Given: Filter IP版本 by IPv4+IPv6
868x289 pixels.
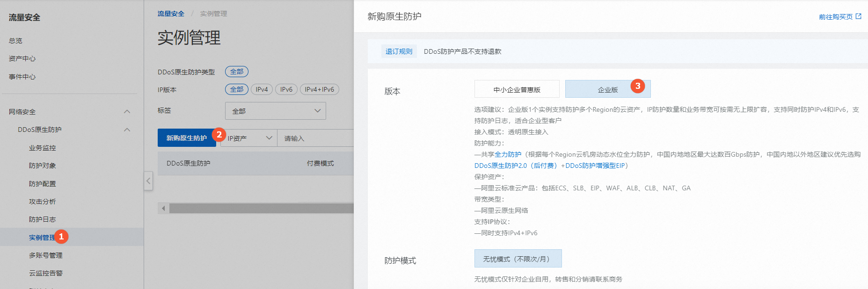Looking at the screenshot, I should pos(319,89).
